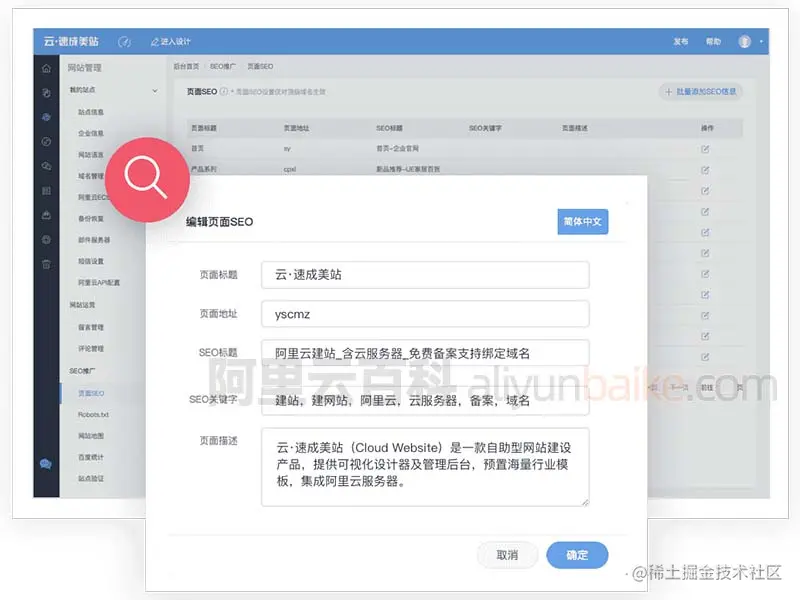Open the dropdown arrow beside the avatar
Screen dimensions: 800x600
coord(761,41)
